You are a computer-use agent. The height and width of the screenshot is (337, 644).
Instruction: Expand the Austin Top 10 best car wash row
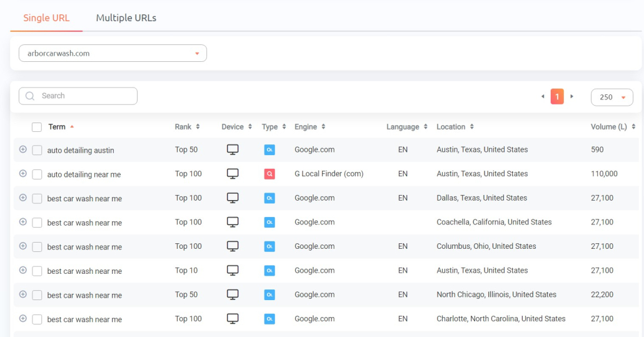[x=23, y=270]
